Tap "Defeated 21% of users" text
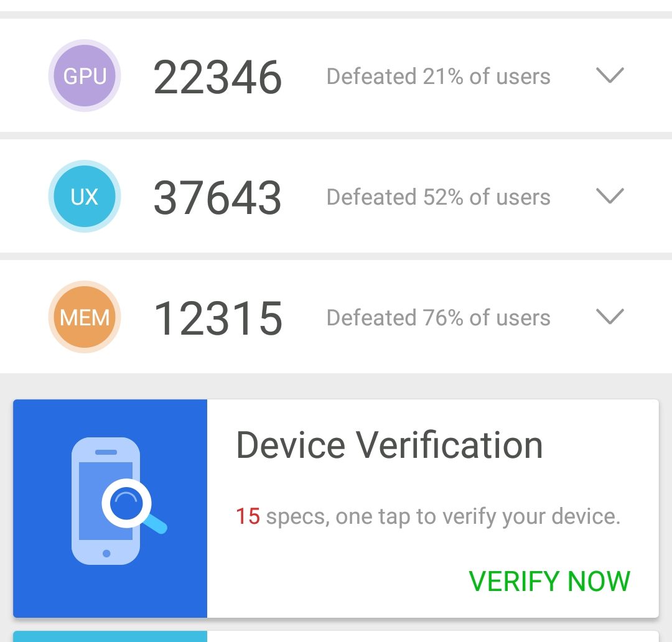The height and width of the screenshot is (642, 672). pyautogui.click(x=438, y=77)
